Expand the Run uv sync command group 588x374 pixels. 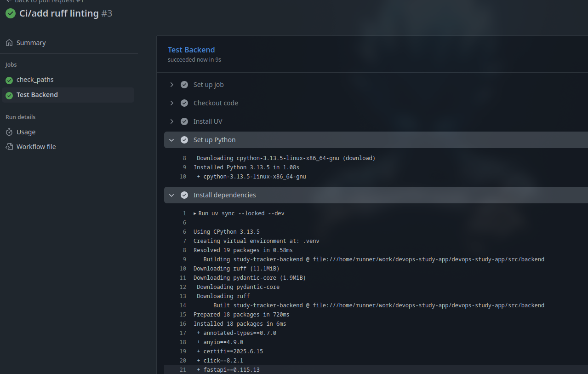[x=195, y=213]
